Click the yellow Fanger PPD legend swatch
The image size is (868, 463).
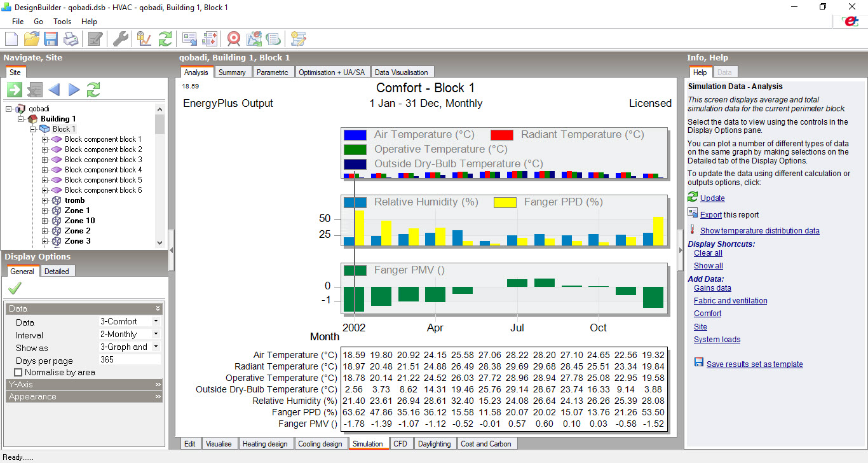pyautogui.click(x=505, y=202)
